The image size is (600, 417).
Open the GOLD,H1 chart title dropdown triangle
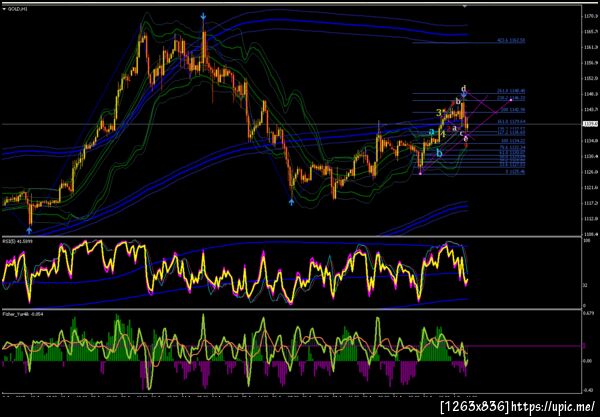[x=4, y=9]
